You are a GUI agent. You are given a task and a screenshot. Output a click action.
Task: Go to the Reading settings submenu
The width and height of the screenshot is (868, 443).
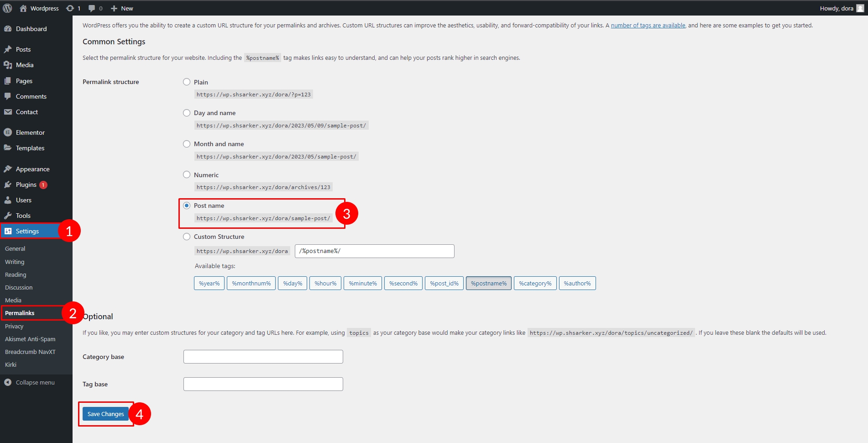(16, 274)
